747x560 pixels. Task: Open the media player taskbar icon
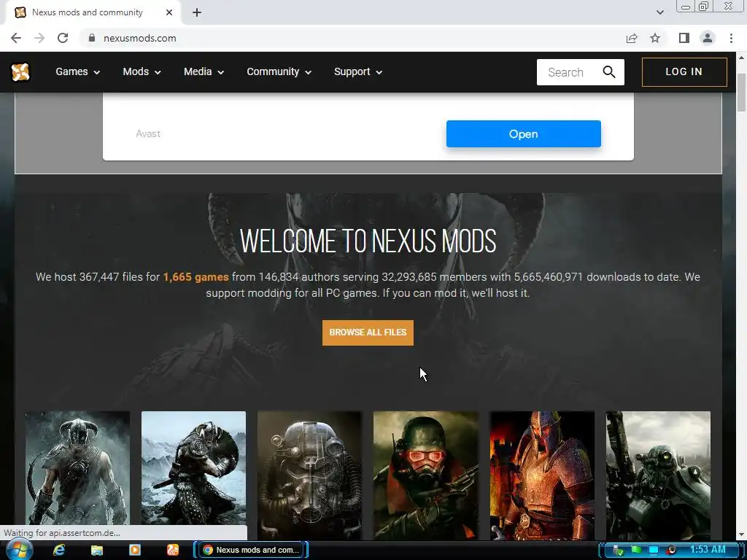tap(135, 550)
